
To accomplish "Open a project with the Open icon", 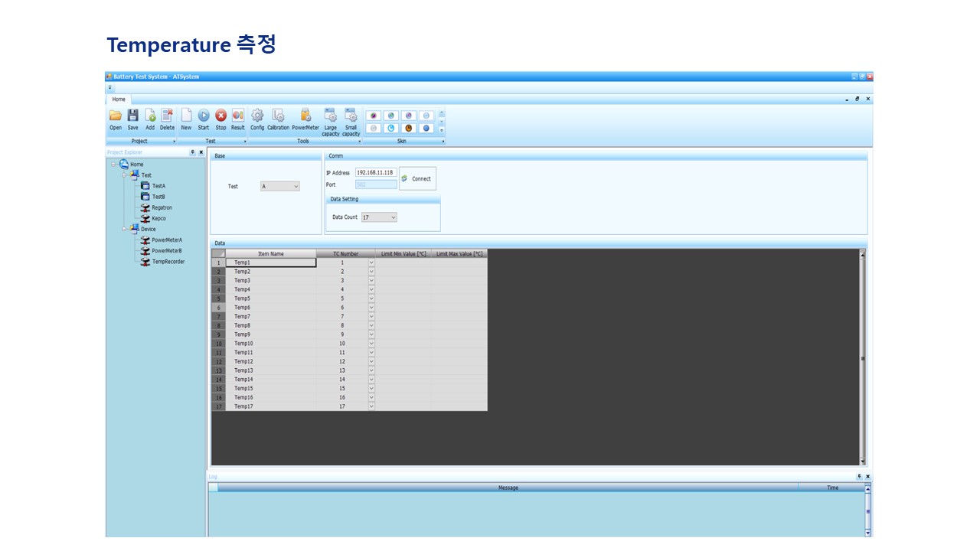I will 116,120.
